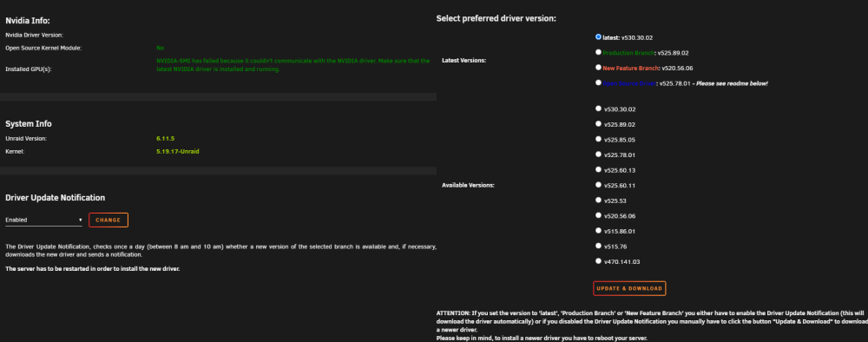Click the Available Versions label
Viewport: 868px width, 342px height.
[468, 186]
